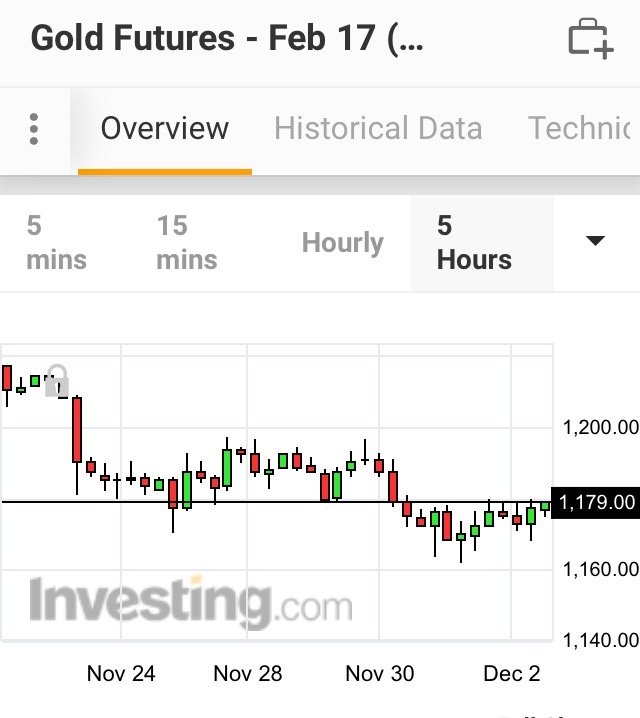The width and height of the screenshot is (640, 718).
Task: Click the 1,200.00 price axis label
Action: pos(600,428)
